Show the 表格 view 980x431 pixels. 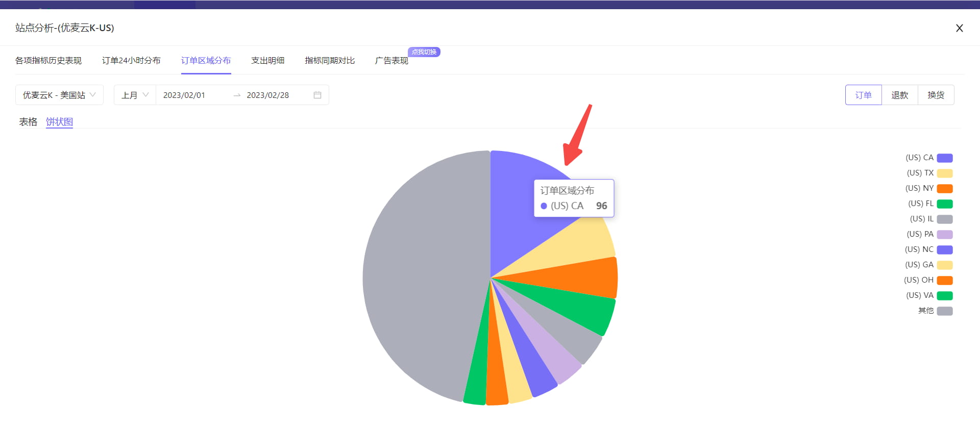28,121
